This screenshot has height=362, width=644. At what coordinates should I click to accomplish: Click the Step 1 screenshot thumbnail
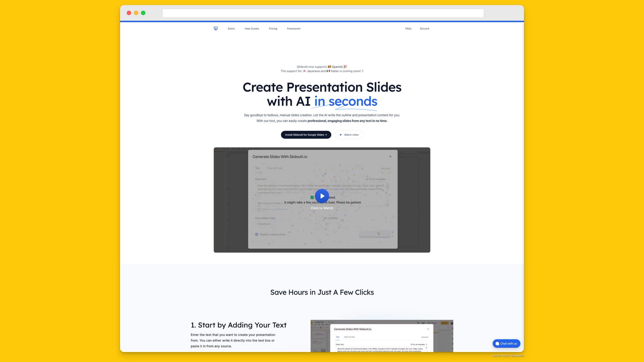click(x=381, y=336)
